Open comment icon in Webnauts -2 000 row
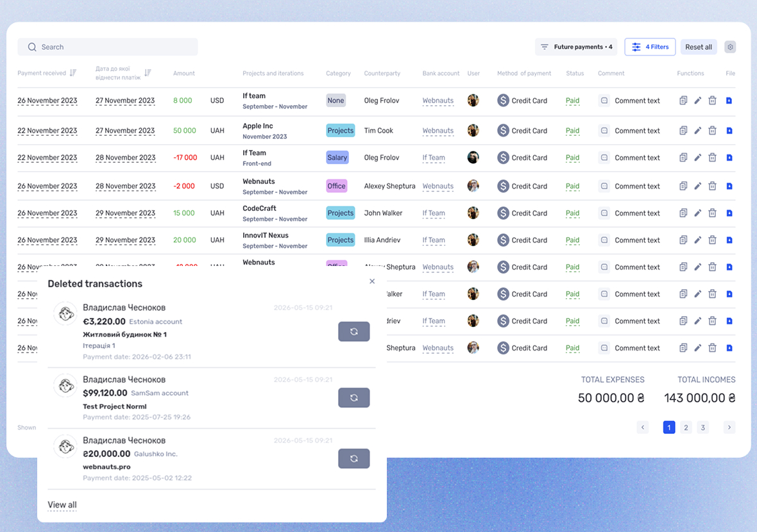 click(x=604, y=186)
